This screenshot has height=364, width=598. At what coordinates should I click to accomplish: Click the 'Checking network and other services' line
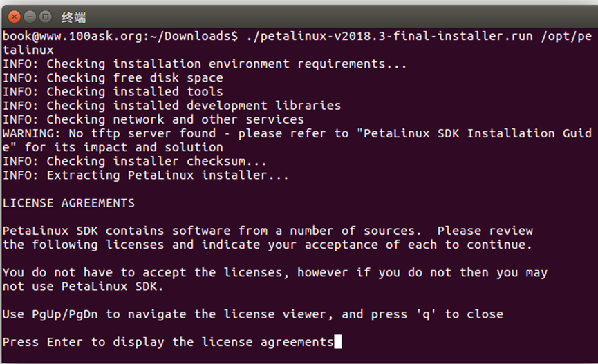[x=153, y=119]
